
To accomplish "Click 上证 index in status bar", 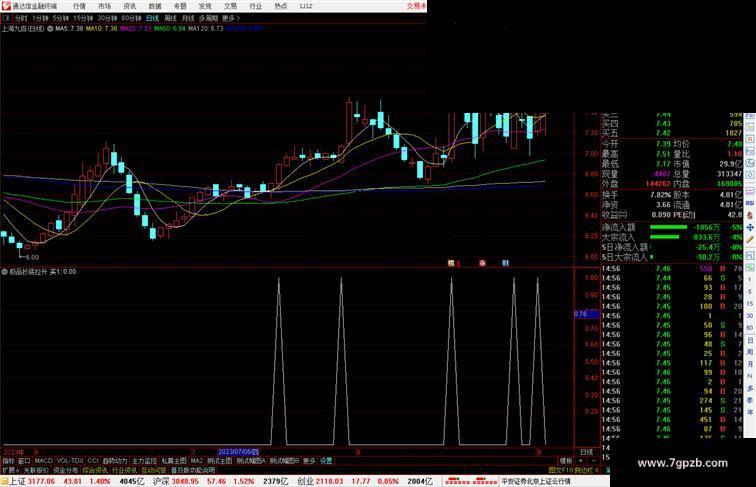I will pos(18,481).
